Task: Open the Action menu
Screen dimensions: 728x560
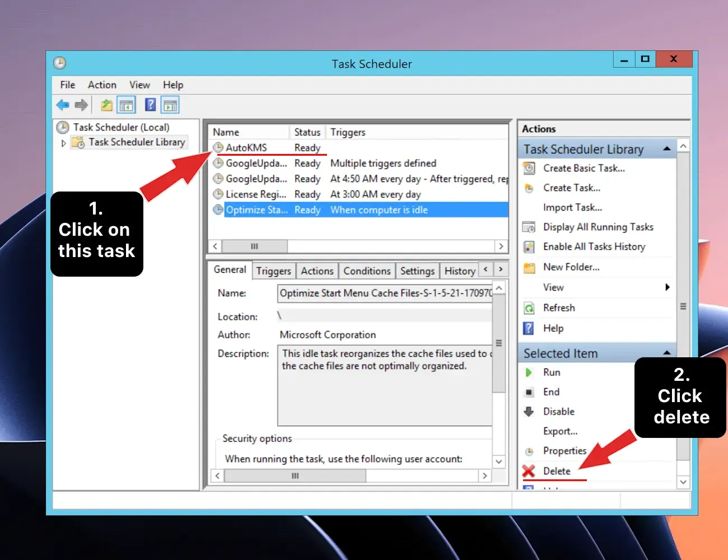Action: [101, 85]
